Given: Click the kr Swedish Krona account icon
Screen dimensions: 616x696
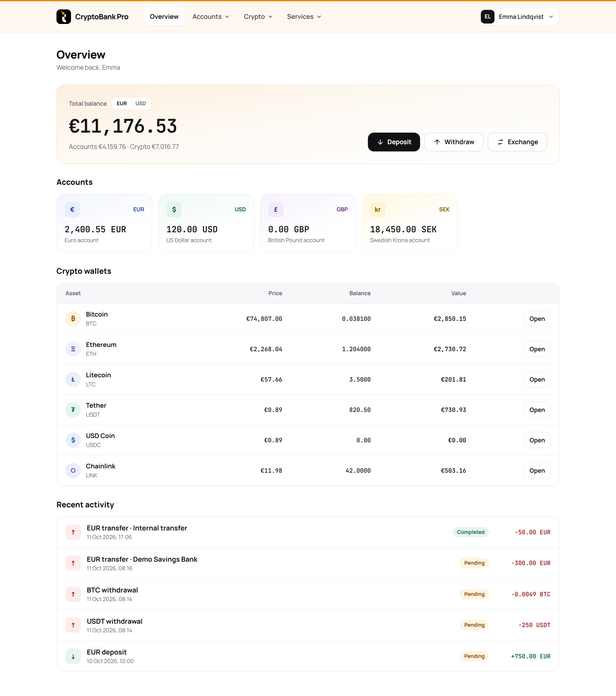Looking at the screenshot, I should [378, 209].
